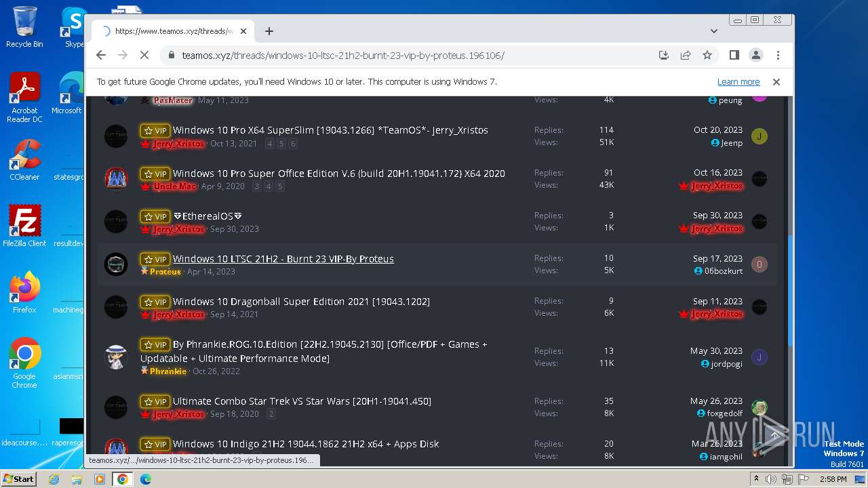Viewport: 868px width, 488px height.
Task: Click Uncle Mac avatar on Super Office thread
Action: coord(116,179)
